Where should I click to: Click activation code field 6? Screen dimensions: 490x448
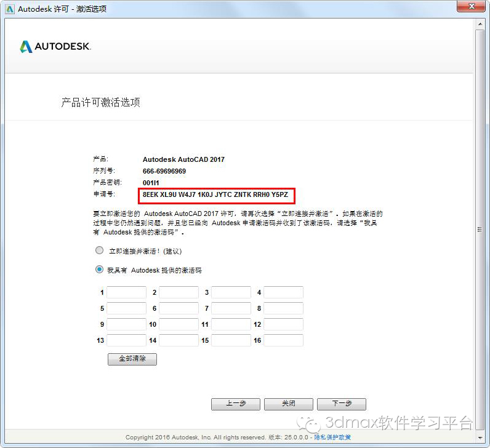pyautogui.click(x=179, y=308)
